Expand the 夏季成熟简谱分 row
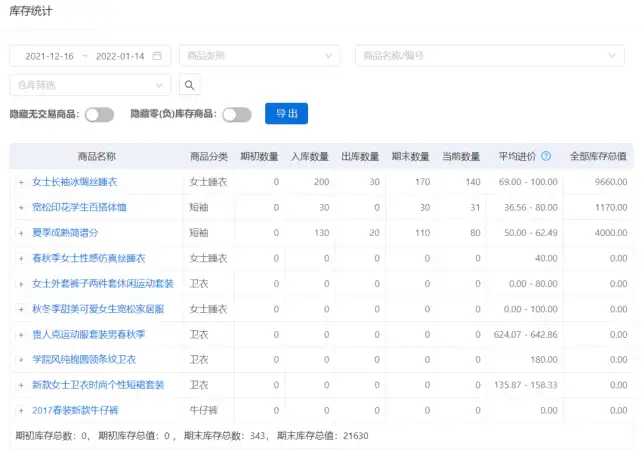 click(x=21, y=233)
